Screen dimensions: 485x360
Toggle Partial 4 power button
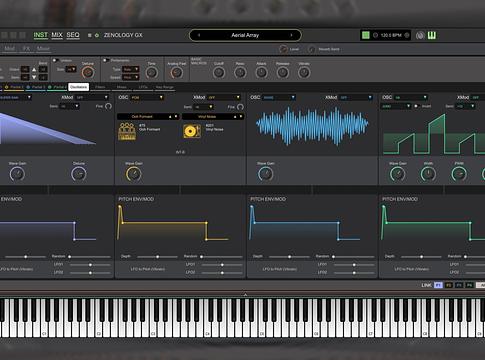[x=50, y=87]
